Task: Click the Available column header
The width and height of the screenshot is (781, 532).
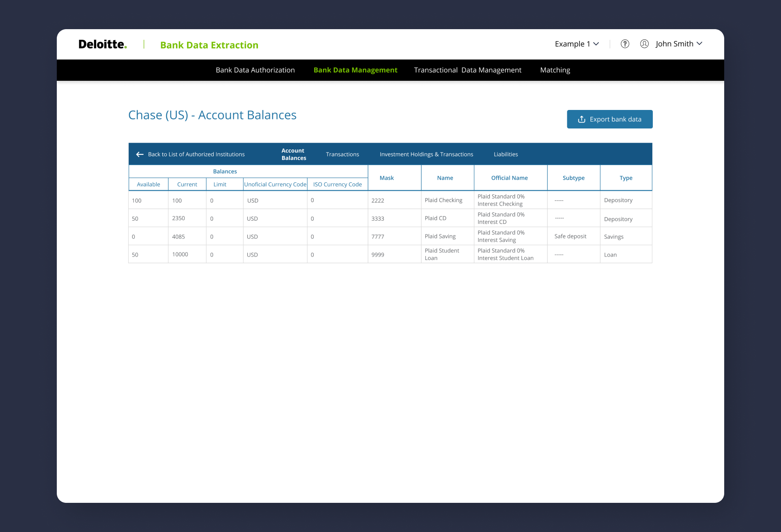Action: pyautogui.click(x=148, y=184)
